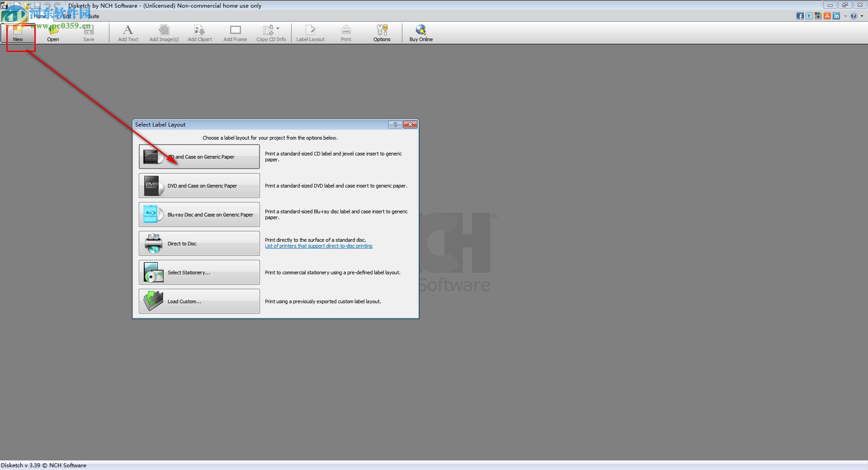Click the LinkedIn share icon
Screen dimensions: 868x470
coord(836,16)
